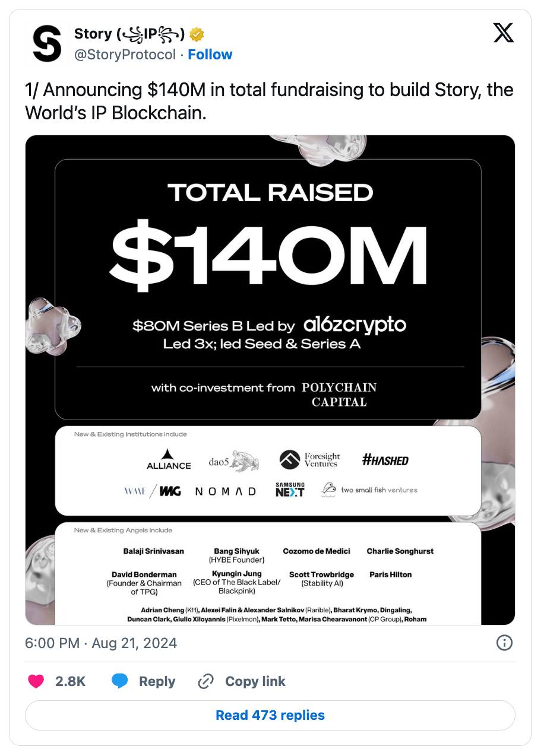Open the @StoryProtocol handle
Viewport: 544px width, 756px height.
pos(125,55)
